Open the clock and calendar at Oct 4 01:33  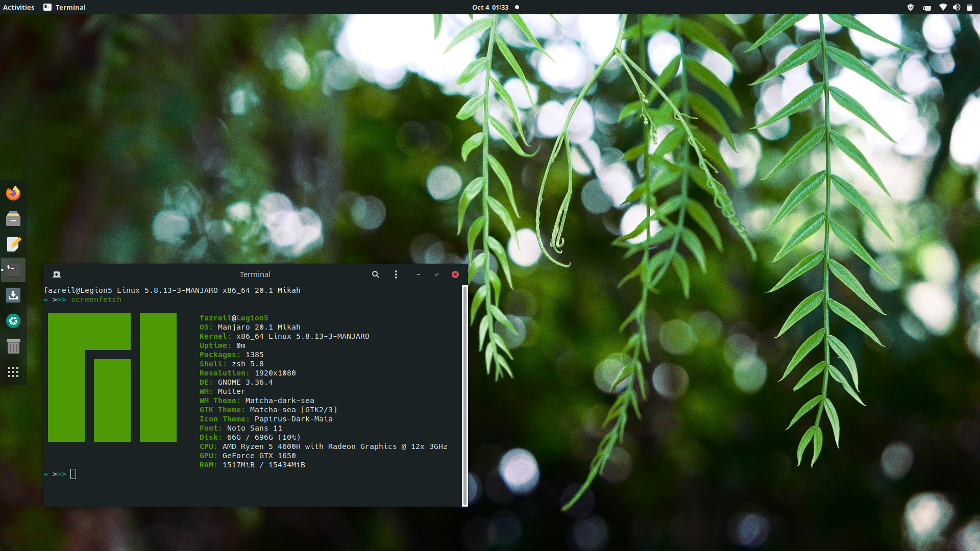(490, 7)
